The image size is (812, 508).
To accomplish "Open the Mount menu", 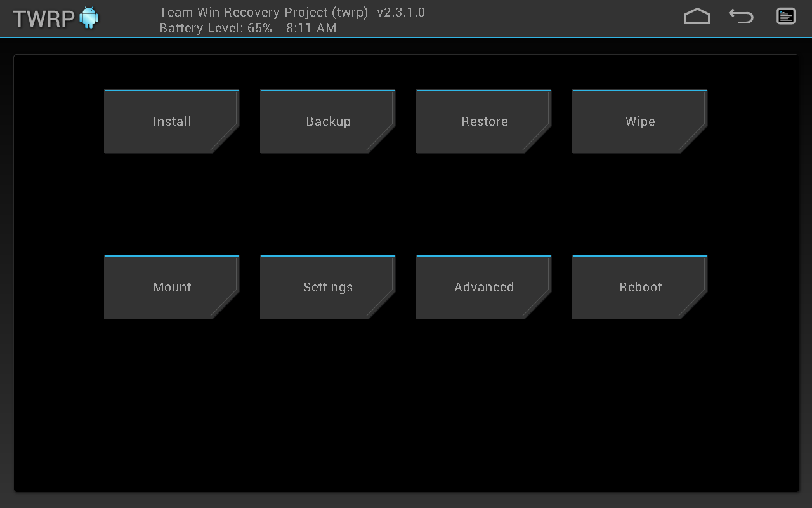I will pos(172,287).
